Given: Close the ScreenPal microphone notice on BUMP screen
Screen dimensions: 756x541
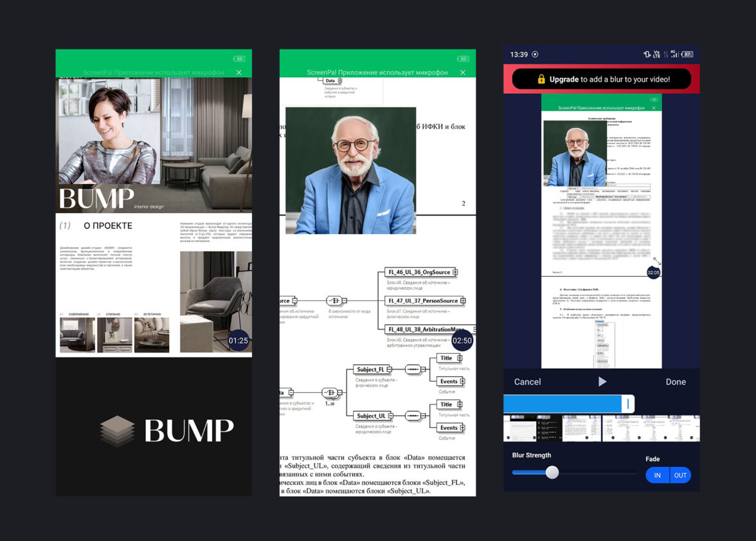Looking at the screenshot, I should coord(239,73).
